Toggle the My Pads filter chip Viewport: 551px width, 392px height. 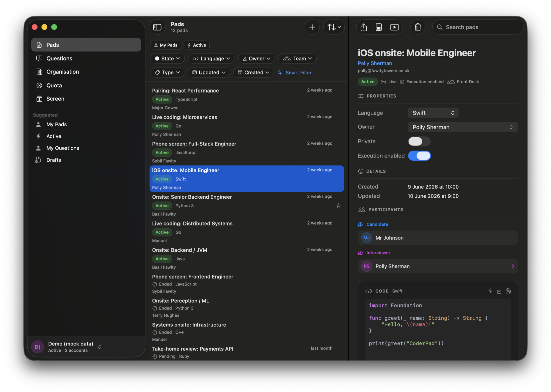coord(166,45)
